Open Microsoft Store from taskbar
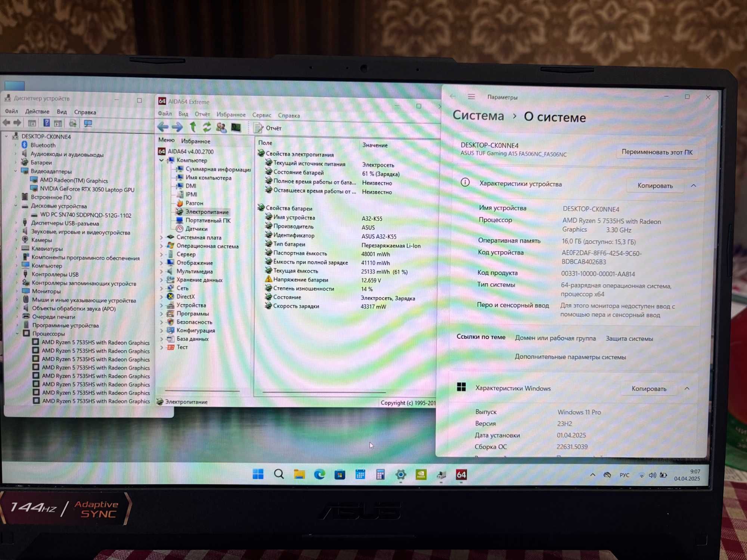Viewport: 747px width, 560px height. [x=340, y=475]
